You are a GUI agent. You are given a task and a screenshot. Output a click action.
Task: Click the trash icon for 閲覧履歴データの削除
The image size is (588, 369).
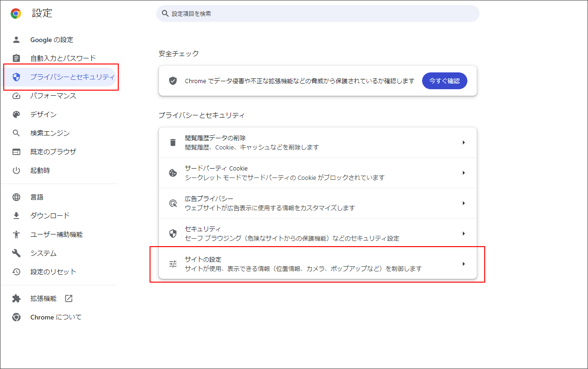(172, 142)
